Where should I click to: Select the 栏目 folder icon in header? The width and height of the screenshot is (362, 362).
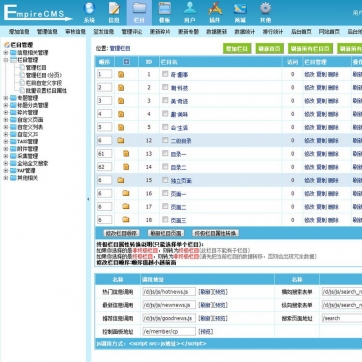[139, 8]
